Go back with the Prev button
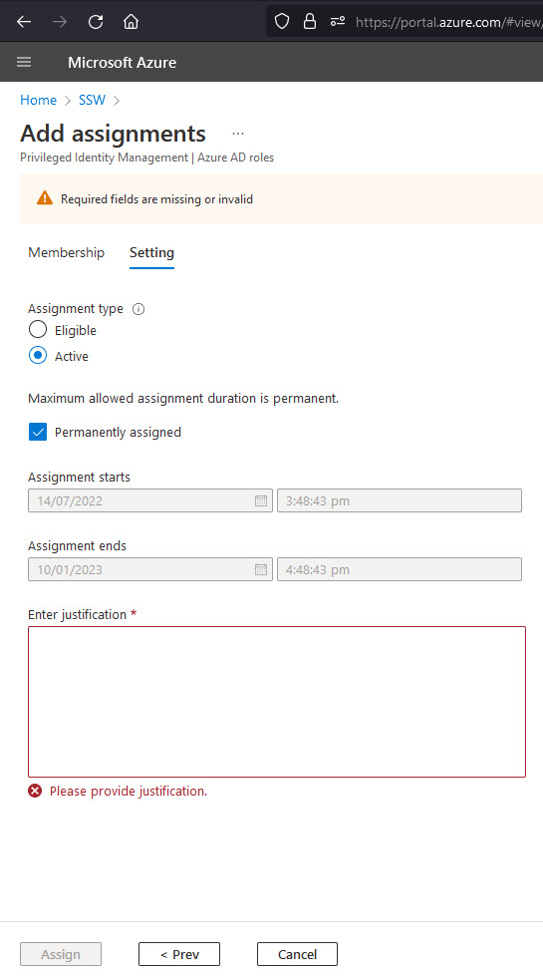Image resolution: width=543 pixels, height=980 pixels. 179,954
